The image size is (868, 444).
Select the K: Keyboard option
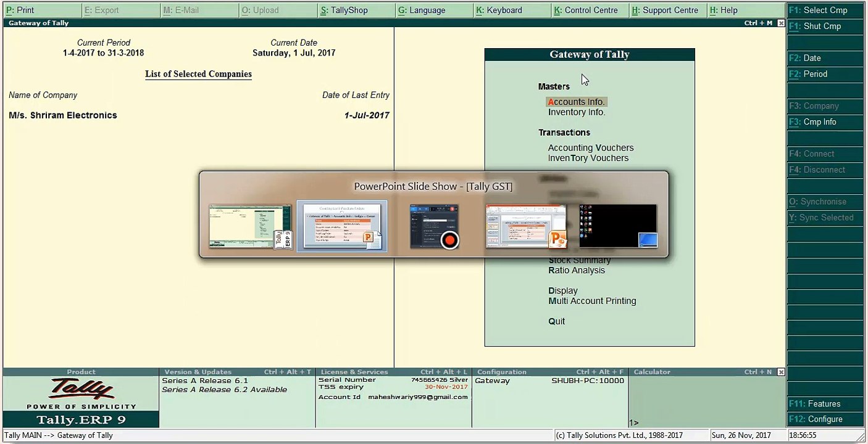click(513, 10)
